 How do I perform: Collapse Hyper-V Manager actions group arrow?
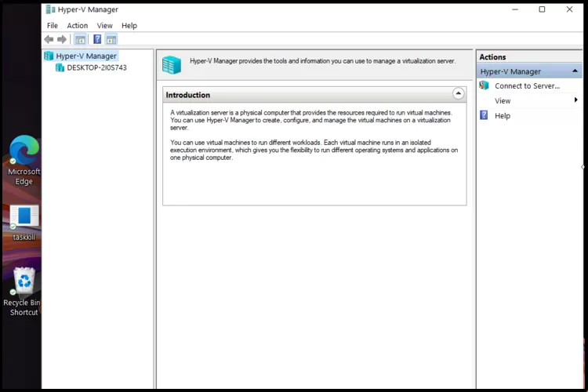click(x=575, y=71)
